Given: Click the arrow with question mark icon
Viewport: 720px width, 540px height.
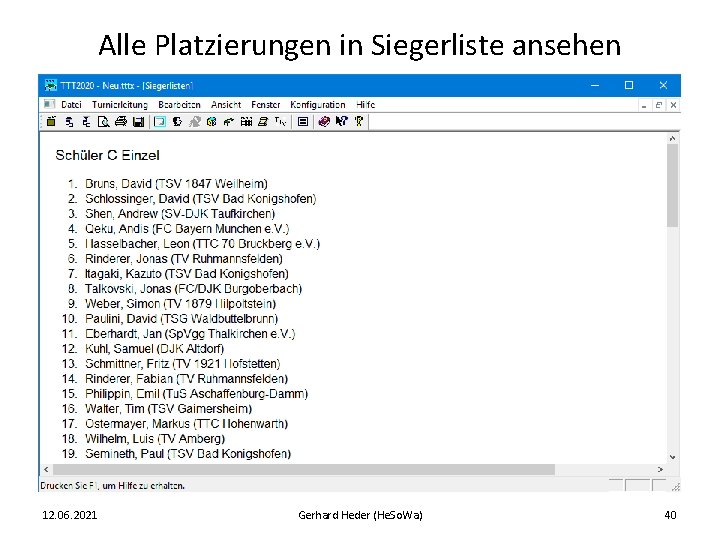Looking at the screenshot, I should (342, 122).
